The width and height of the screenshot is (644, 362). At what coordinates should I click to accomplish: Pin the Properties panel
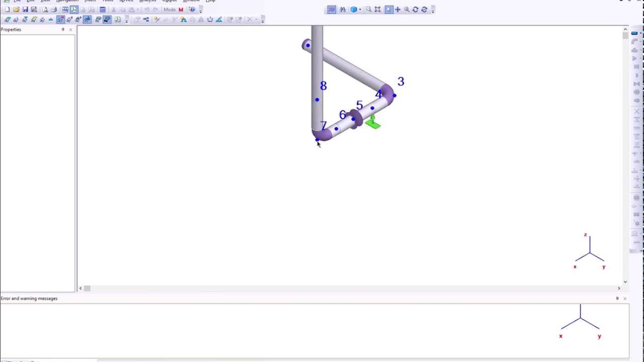(63, 30)
